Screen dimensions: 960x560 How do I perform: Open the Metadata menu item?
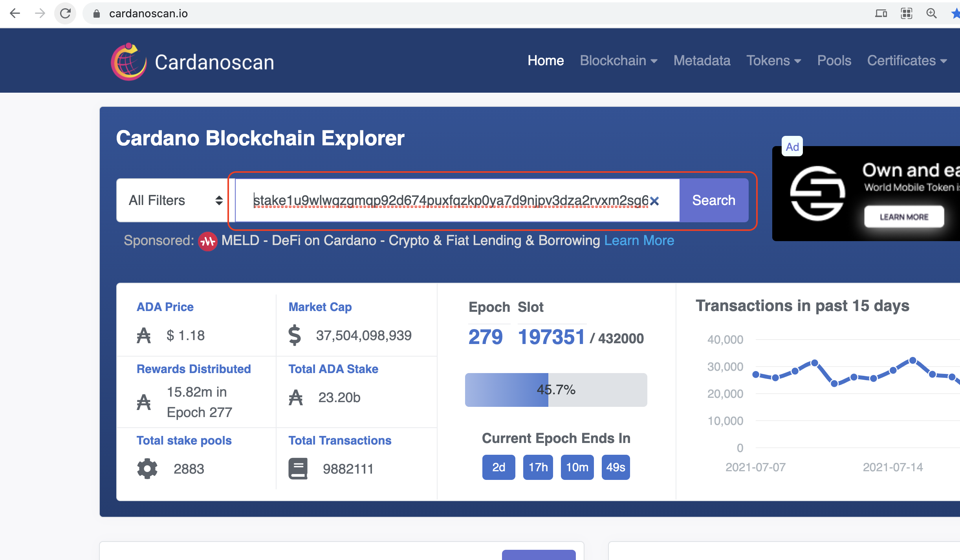point(702,61)
